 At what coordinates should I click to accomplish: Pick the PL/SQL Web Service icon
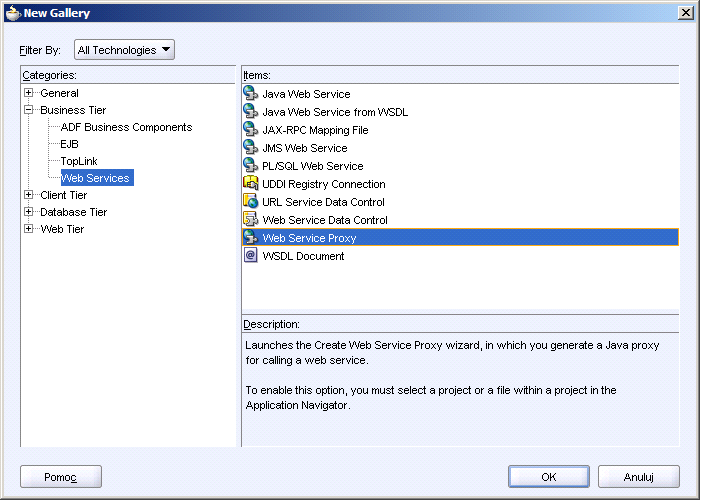250,165
